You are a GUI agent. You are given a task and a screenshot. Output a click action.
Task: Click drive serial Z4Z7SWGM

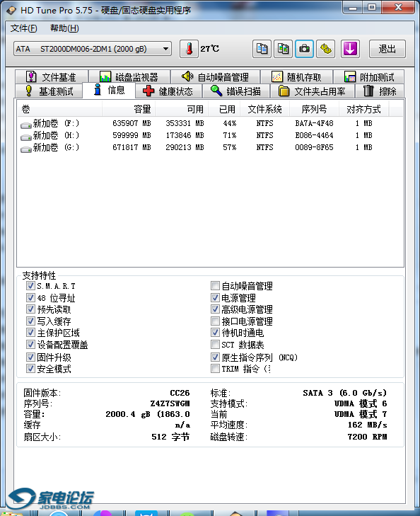point(170,403)
